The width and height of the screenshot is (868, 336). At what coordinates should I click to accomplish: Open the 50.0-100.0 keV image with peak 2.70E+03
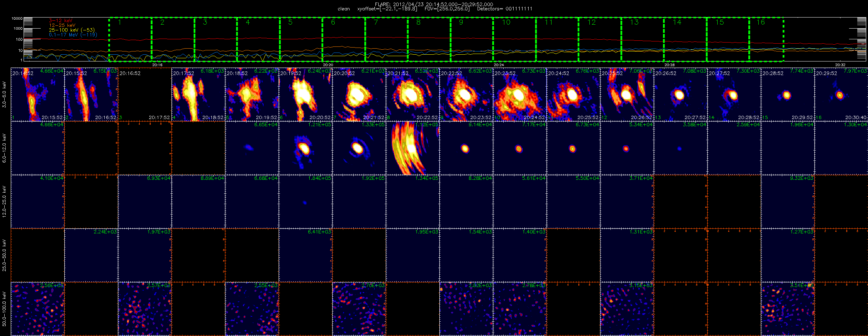coord(359,309)
